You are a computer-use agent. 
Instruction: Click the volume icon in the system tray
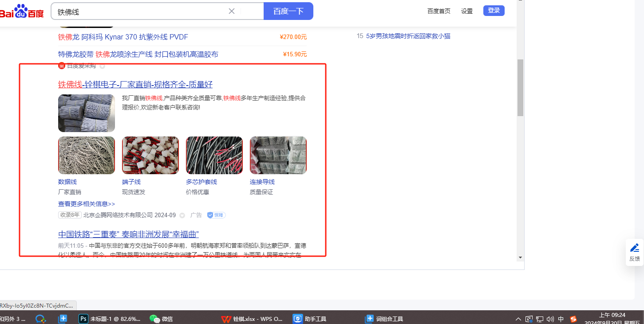pos(550,319)
